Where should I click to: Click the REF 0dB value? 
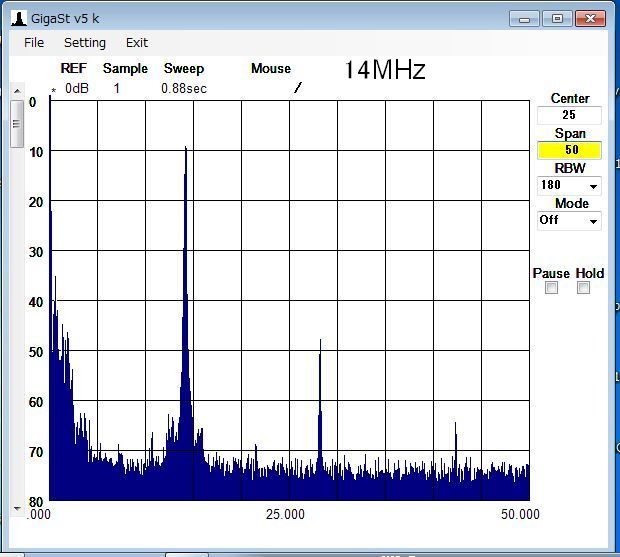tap(77, 89)
